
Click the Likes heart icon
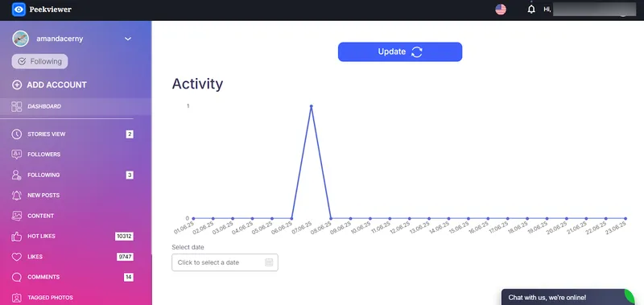16,257
